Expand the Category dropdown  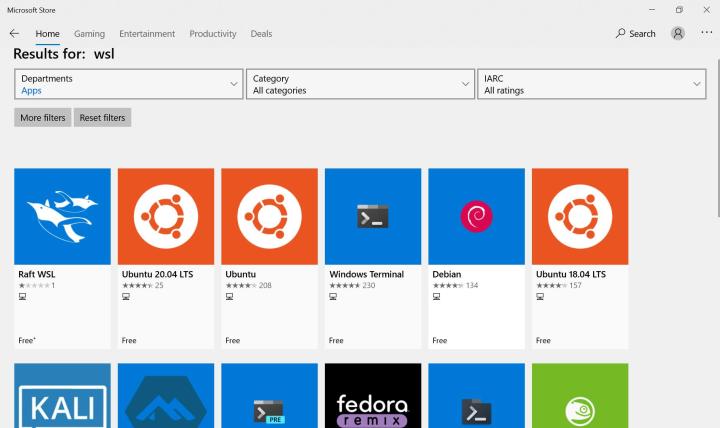pyautogui.click(x=360, y=84)
